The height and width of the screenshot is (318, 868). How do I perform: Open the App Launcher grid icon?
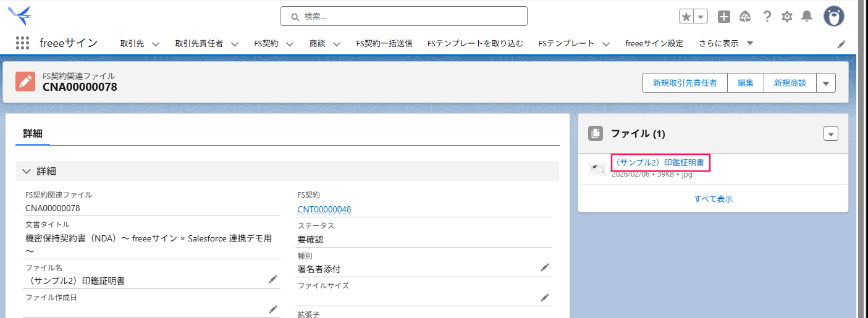click(22, 43)
